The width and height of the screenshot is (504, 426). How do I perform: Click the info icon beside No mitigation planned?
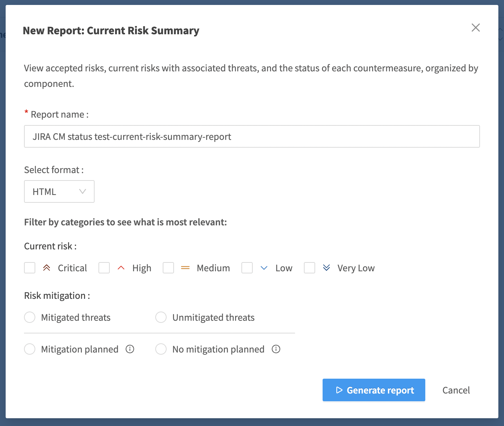click(x=276, y=349)
